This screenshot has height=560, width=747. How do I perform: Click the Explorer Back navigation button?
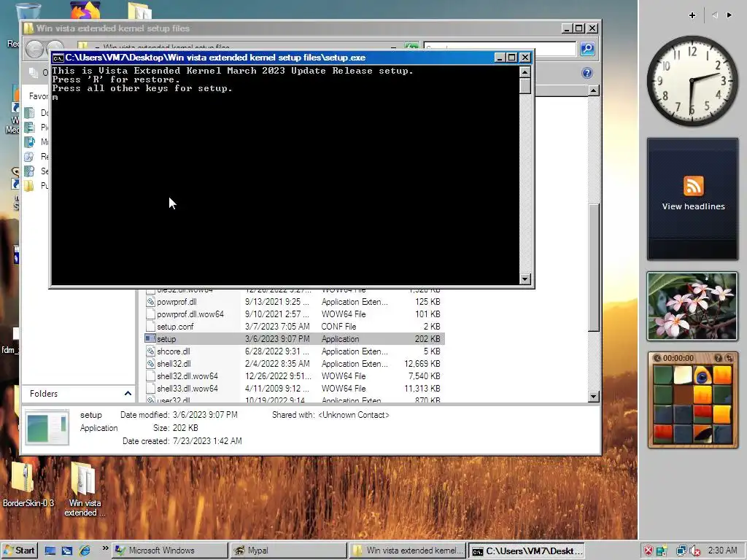click(x=34, y=49)
